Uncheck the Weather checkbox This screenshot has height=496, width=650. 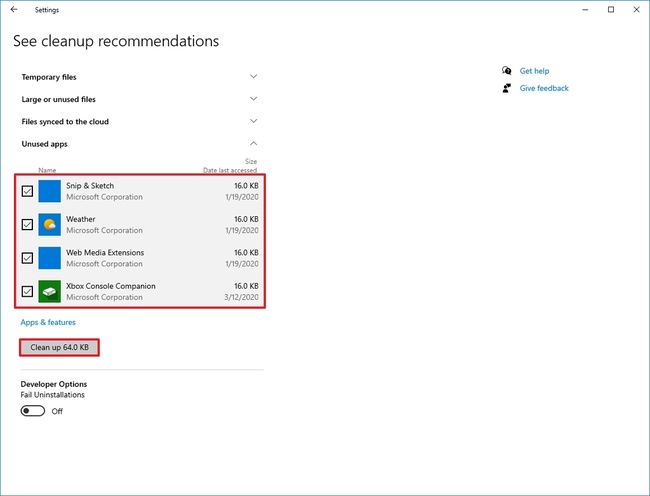point(27,225)
